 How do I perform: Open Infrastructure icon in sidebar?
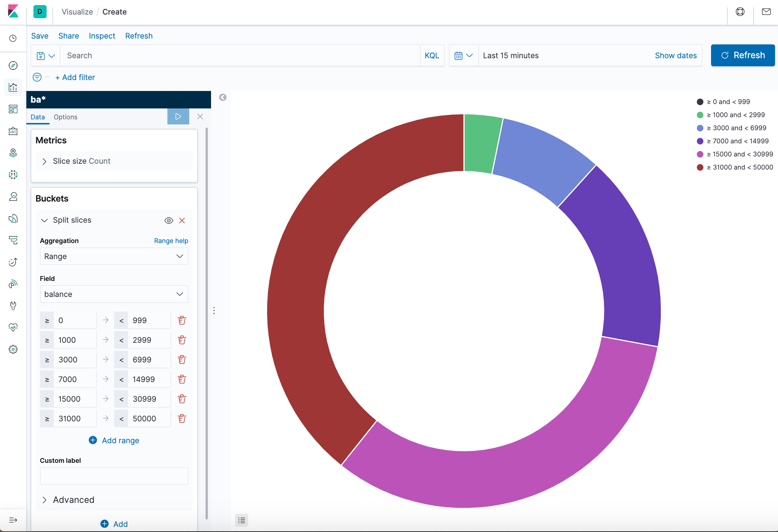coord(13,196)
